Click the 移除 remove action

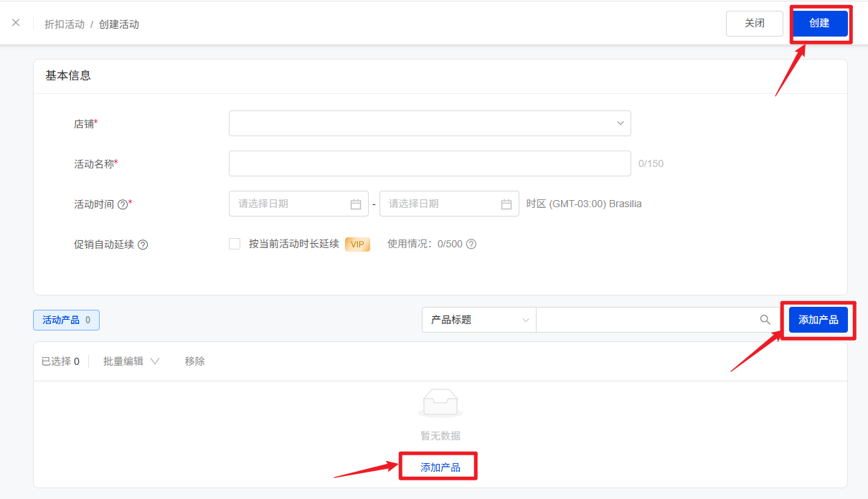click(194, 361)
